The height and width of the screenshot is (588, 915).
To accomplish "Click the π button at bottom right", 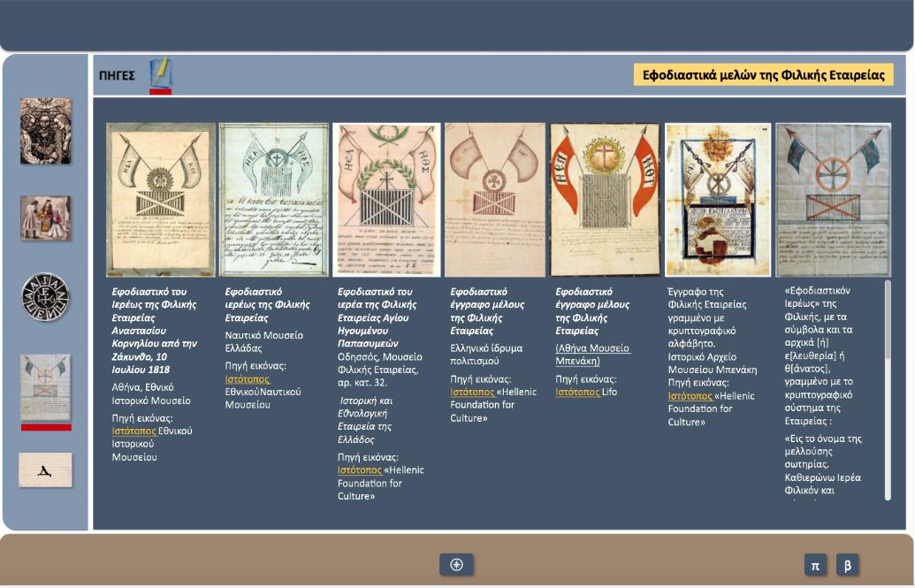I will (815, 565).
